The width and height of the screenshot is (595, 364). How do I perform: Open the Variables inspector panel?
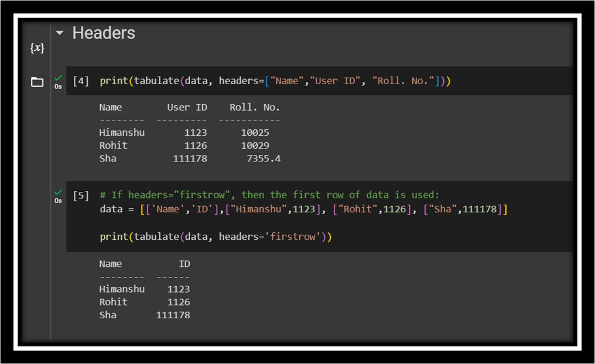coord(37,48)
